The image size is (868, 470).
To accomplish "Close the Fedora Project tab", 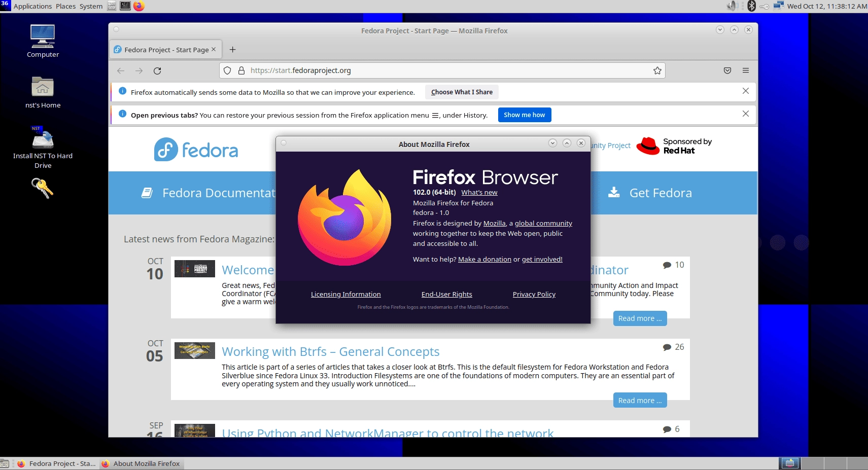I will tap(214, 49).
